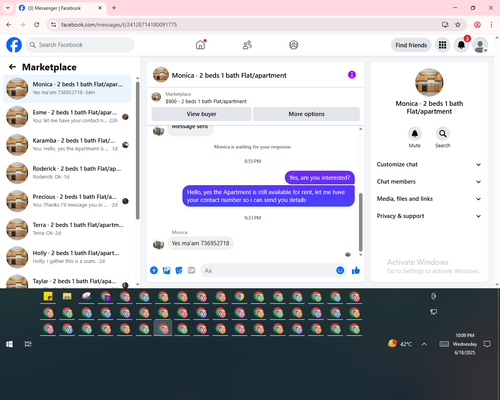Open the Friends icon in top navigation

(247, 45)
